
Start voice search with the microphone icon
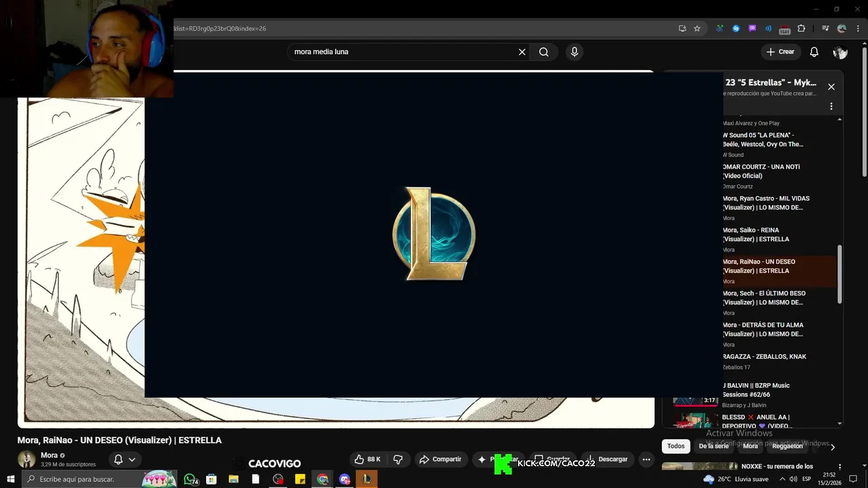point(574,52)
